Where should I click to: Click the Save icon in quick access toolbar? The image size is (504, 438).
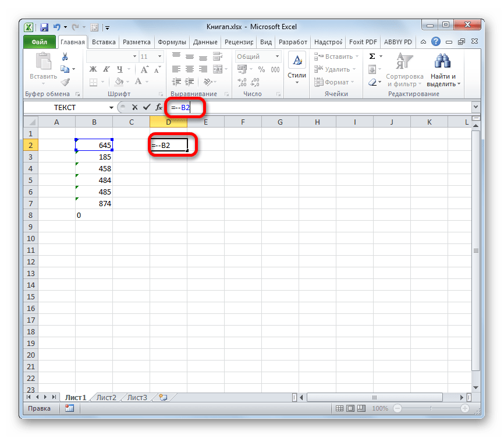pos(44,27)
